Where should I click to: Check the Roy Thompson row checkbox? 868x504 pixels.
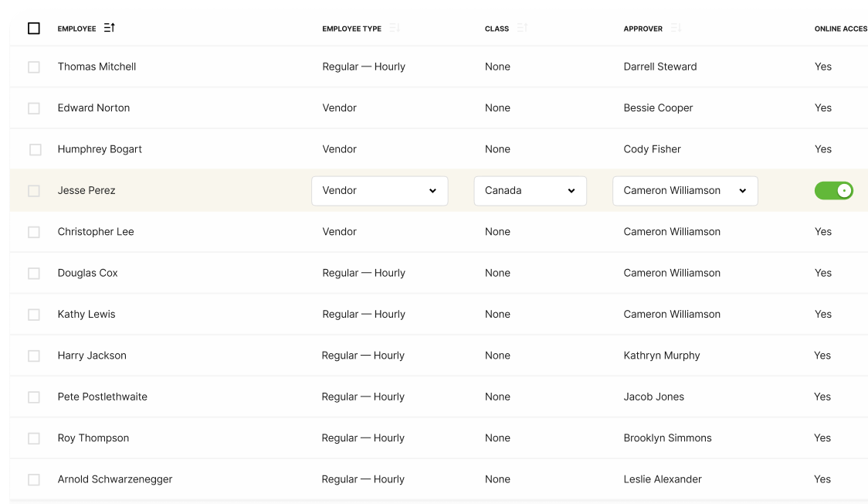coord(34,438)
